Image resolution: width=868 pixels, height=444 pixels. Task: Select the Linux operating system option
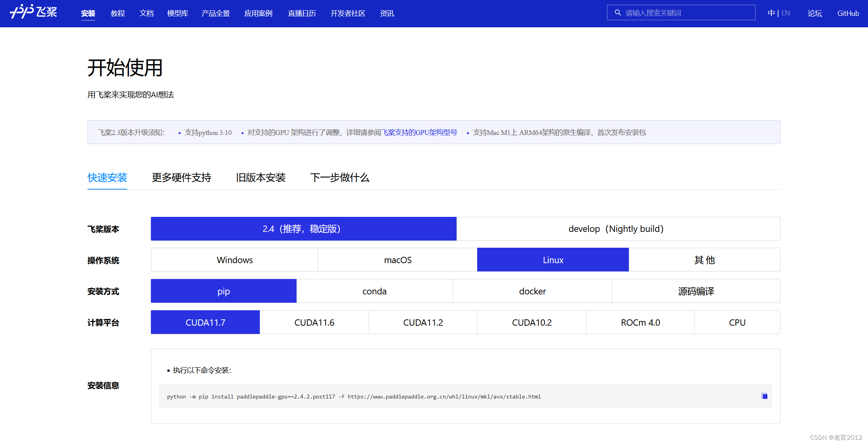pyautogui.click(x=553, y=260)
